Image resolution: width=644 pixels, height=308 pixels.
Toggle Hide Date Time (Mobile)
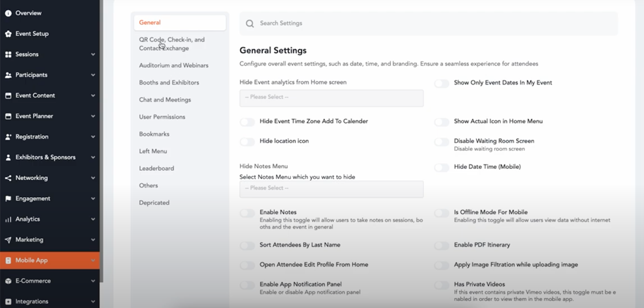pyautogui.click(x=442, y=167)
